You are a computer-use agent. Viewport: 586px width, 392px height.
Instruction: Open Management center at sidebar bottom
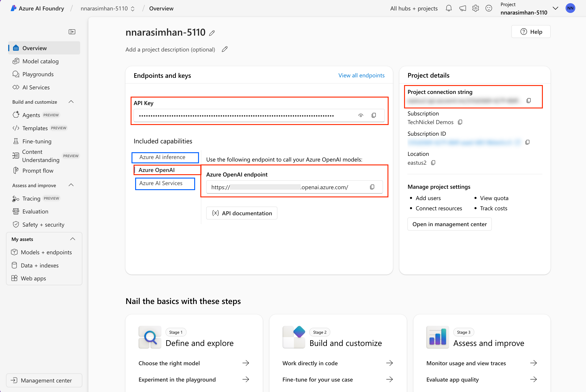44,380
